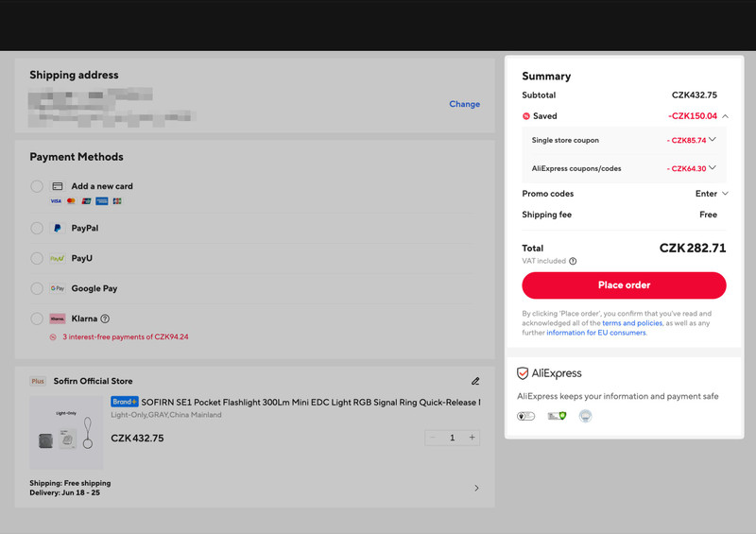The width and height of the screenshot is (756, 534).
Task: Click the Saved amount -CZK150.04
Action: pos(693,116)
